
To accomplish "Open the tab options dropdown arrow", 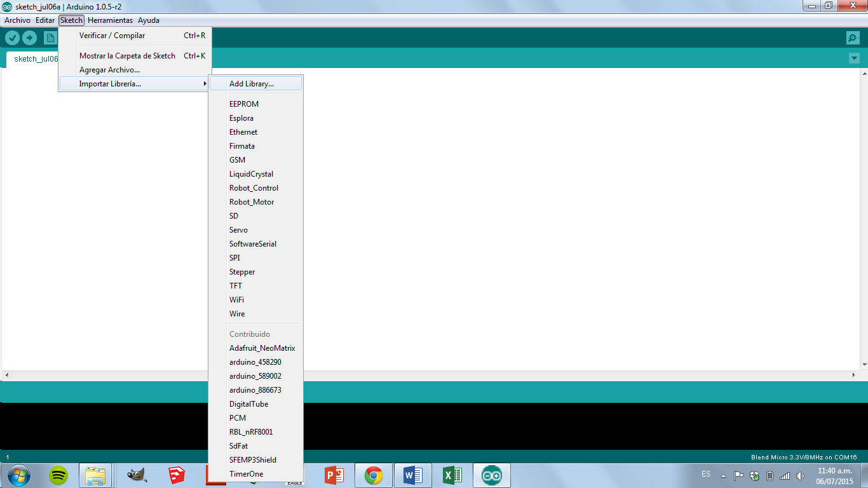I will (854, 58).
